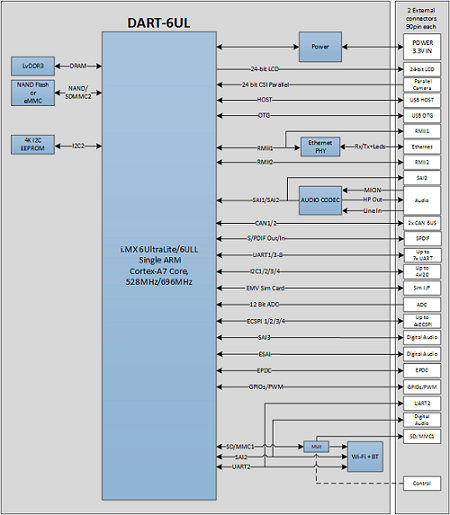Click the Rx/Tx+Leds signal label
Screen dimensions: 450x515
tap(370, 146)
